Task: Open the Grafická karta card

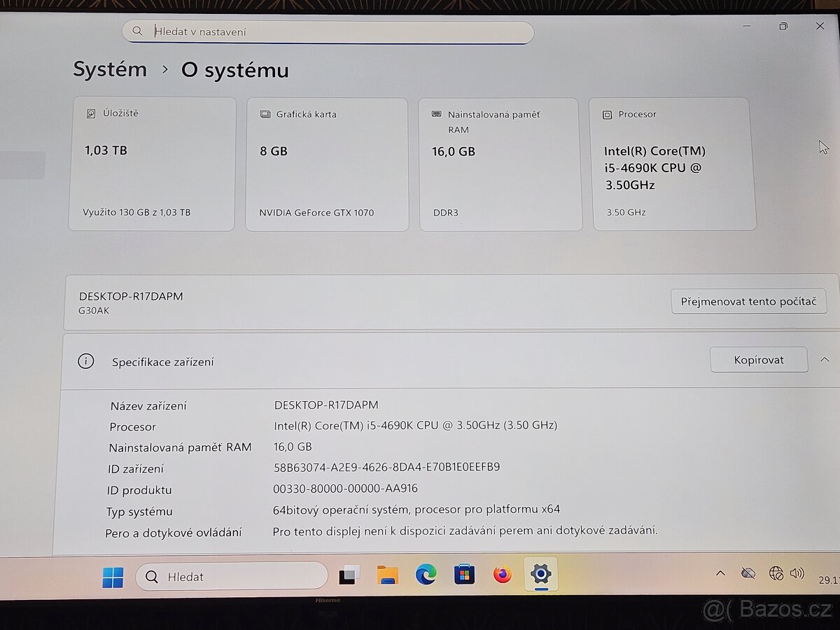Action: pos(327,164)
